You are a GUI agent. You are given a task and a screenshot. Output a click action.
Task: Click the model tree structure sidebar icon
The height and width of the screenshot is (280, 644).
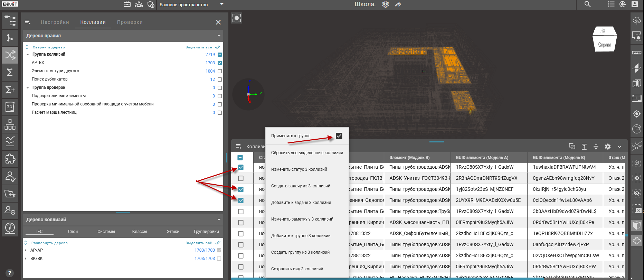coord(10,21)
